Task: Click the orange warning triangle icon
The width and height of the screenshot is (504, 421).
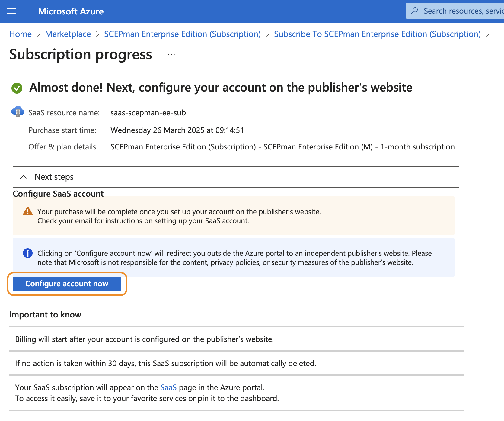Action: 28,211
